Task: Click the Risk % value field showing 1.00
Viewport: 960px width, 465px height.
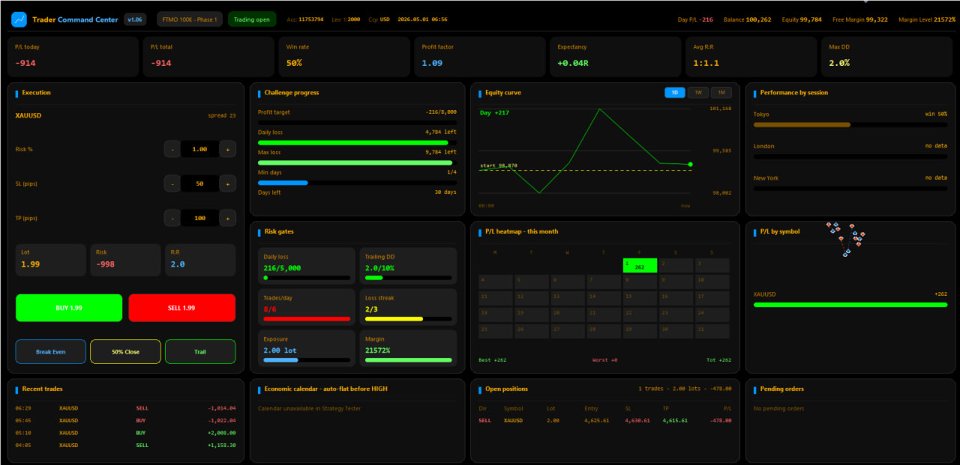Action: [x=200, y=149]
